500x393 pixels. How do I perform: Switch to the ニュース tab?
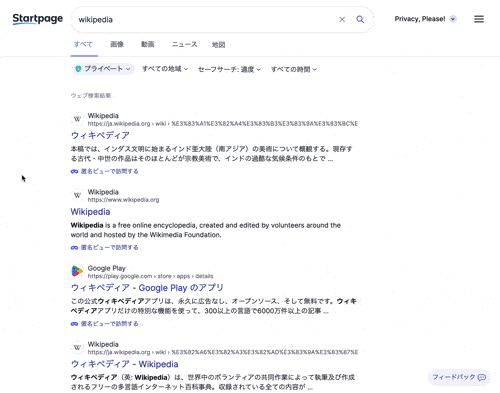184,44
